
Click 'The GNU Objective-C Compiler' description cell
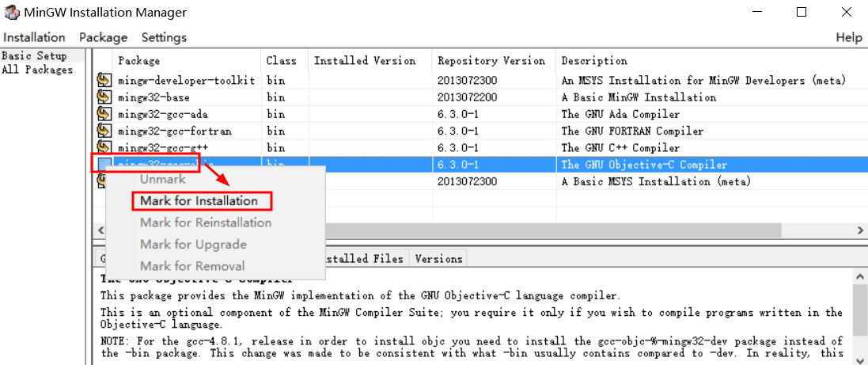pyautogui.click(x=644, y=165)
